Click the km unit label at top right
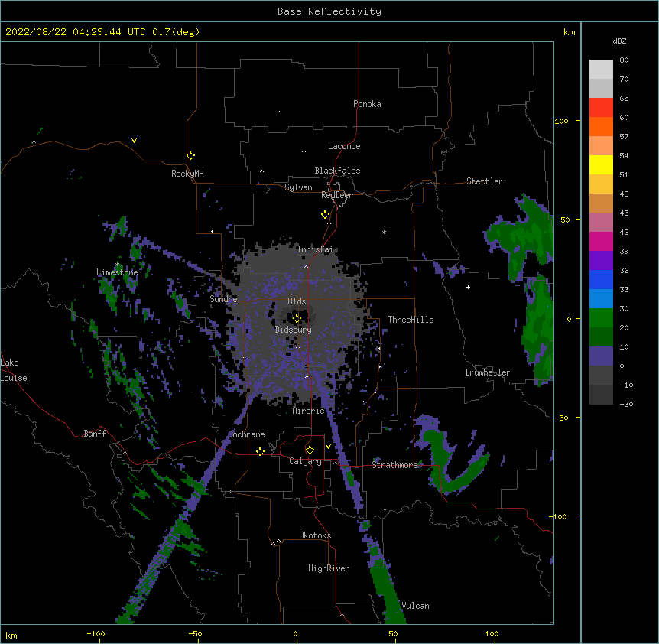Viewport: 659px width, 644px height. pyautogui.click(x=570, y=32)
